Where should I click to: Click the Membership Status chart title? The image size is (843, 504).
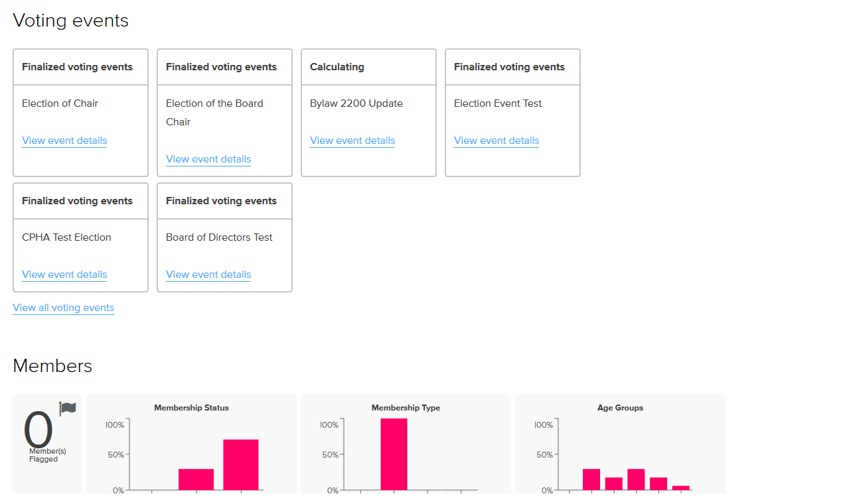[x=191, y=407]
